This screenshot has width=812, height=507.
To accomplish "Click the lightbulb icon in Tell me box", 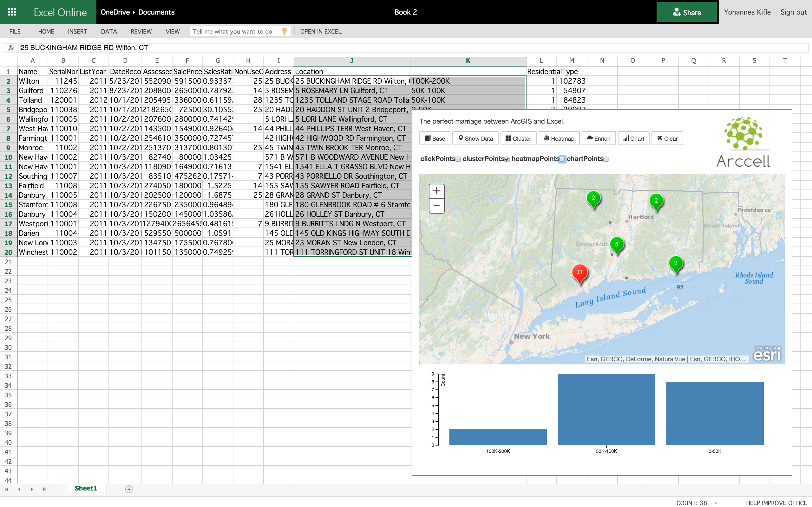I will (x=285, y=31).
